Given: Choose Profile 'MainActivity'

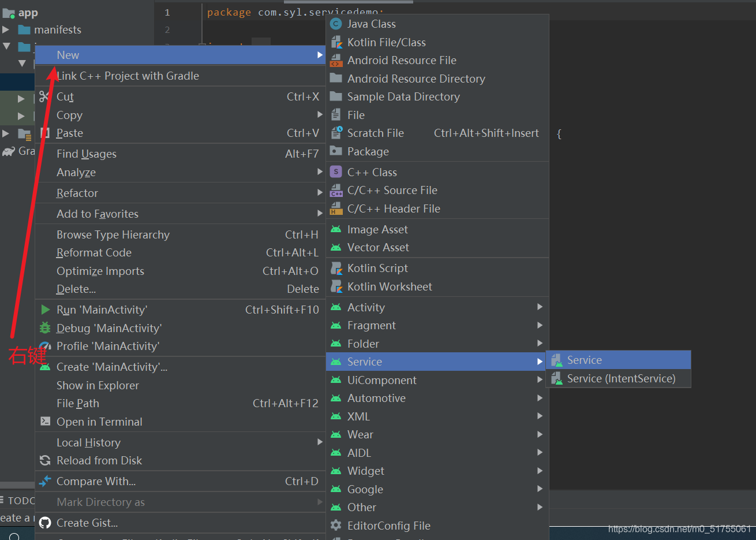Looking at the screenshot, I should [x=180, y=346].
